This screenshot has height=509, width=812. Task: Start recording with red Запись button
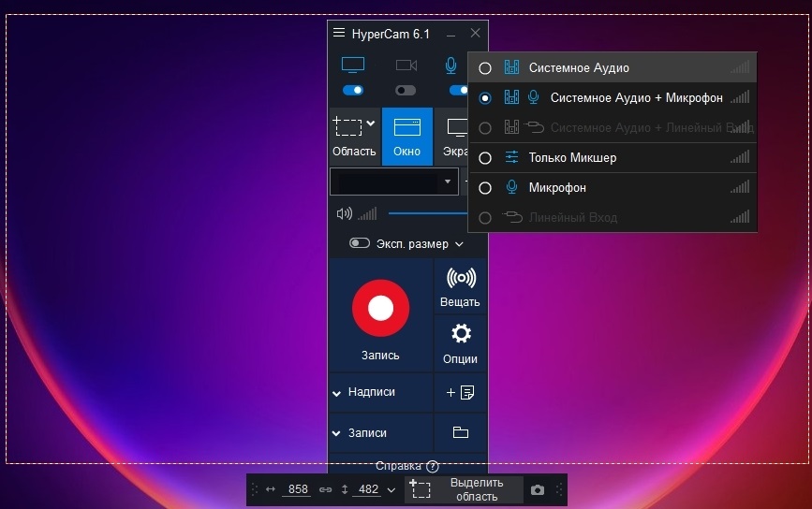click(x=380, y=308)
